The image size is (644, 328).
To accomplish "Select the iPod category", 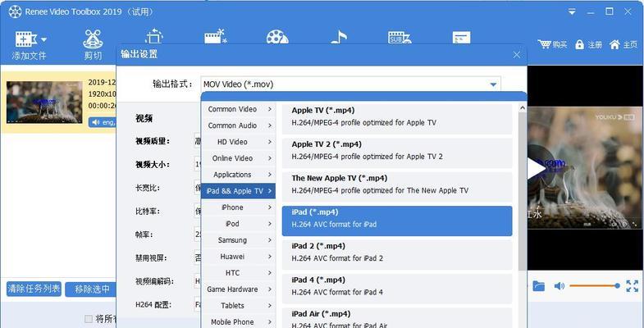I will pyautogui.click(x=238, y=224).
